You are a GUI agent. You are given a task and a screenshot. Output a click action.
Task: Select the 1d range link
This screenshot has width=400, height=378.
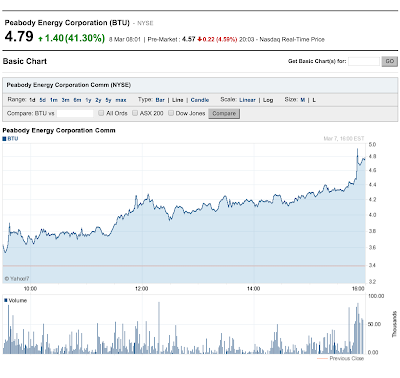coord(32,100)
